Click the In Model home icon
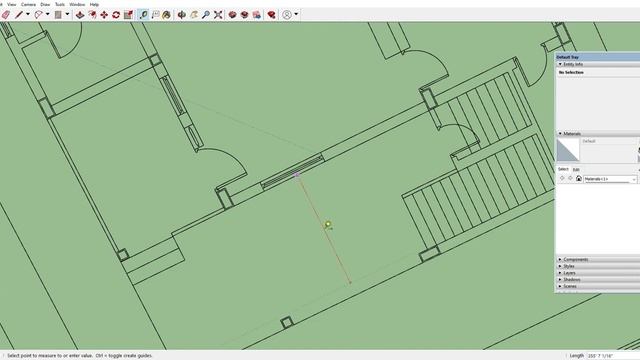 pos(579,179)
